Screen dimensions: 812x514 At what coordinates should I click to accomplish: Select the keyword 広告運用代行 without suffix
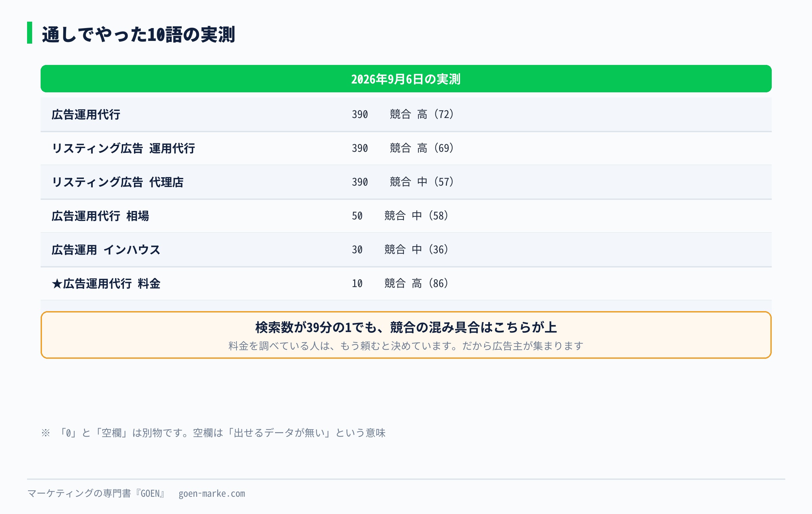[x=86, y=115]
